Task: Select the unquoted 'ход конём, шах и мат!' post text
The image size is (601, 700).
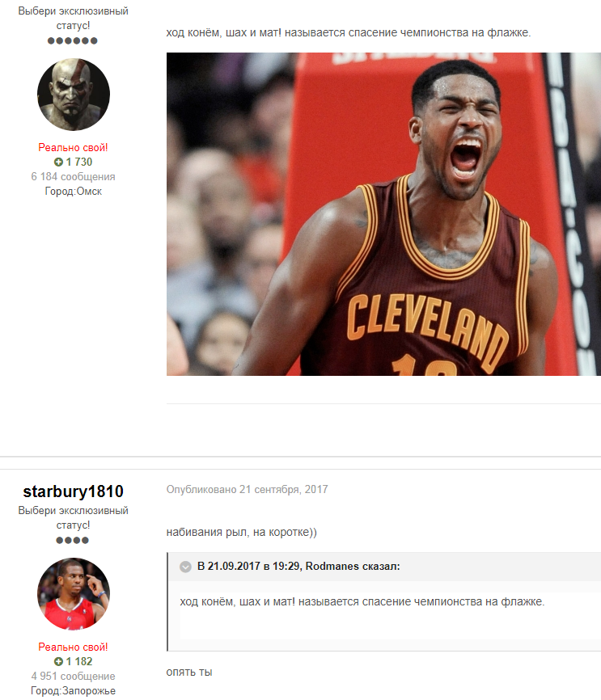Action: pos(349,32)
